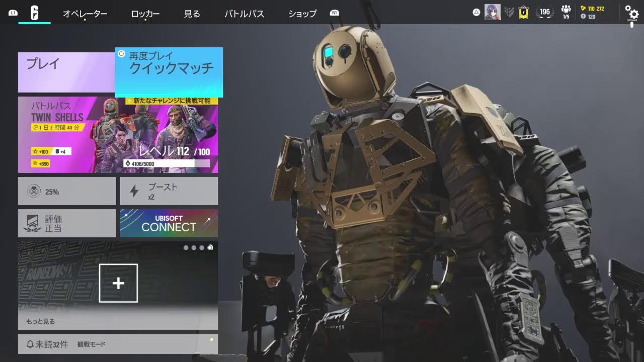Click the player avatar portrait

pyautogui.click(x=492, y=12)
